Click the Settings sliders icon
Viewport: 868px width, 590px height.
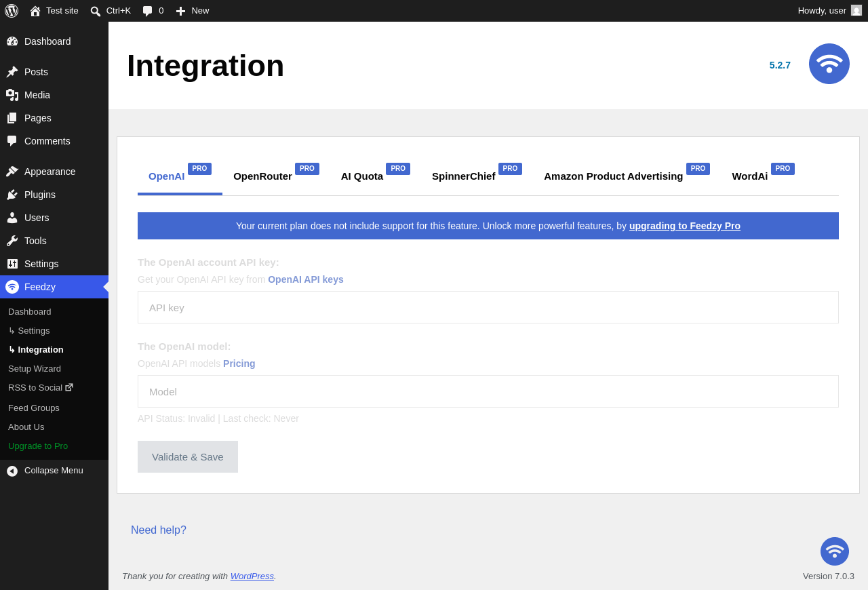[x=12, y=264]
